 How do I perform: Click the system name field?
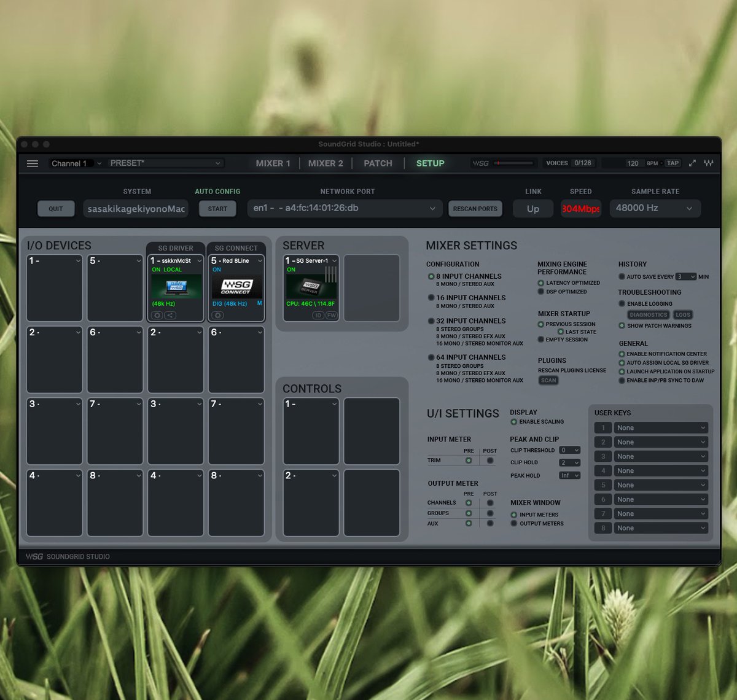click(136, 209)
